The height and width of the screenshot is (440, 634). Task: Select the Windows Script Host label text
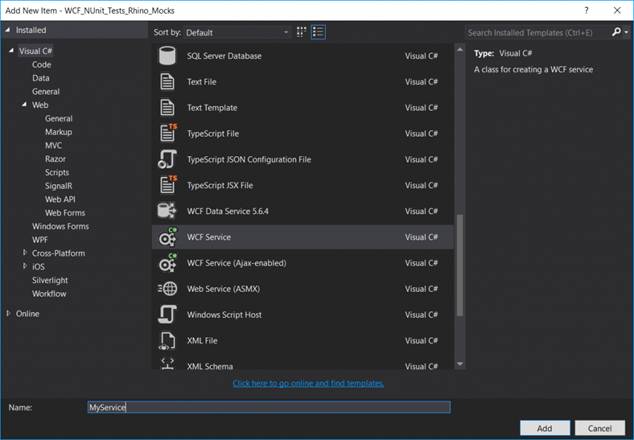224,315
